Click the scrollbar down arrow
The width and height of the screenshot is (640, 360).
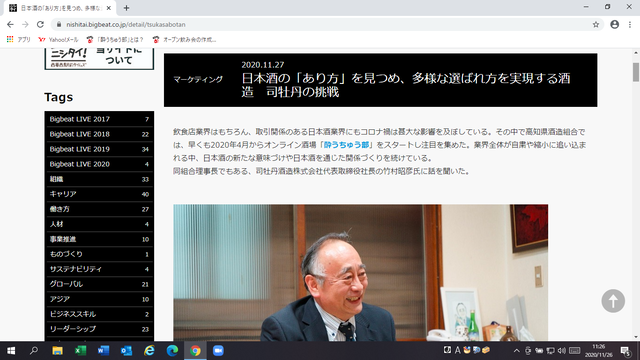point(636,337)
